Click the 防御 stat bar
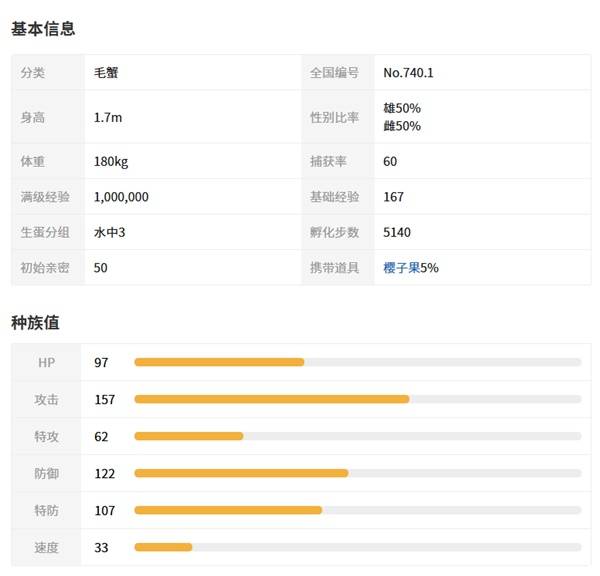 coord(357,473)
